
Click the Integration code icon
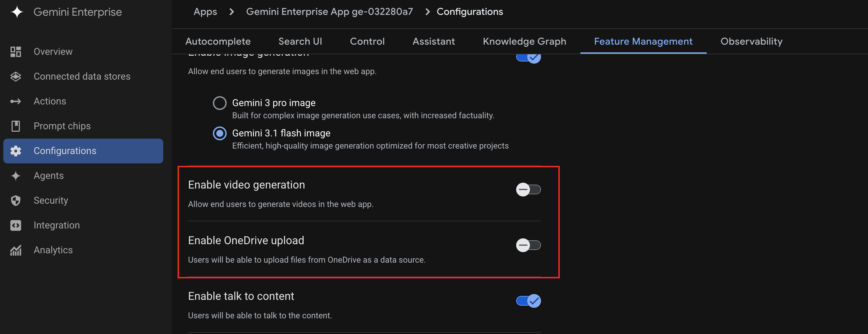[15, 225]
